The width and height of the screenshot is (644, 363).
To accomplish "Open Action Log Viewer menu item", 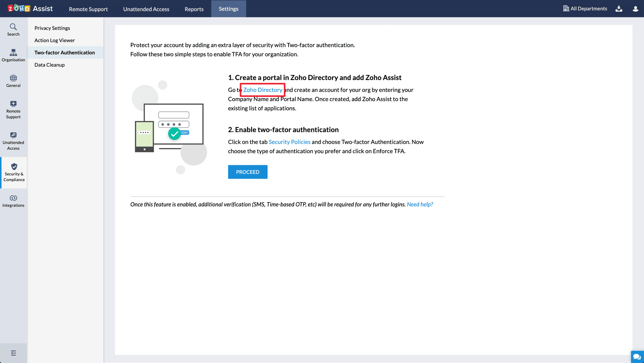I will pos(55,40).
